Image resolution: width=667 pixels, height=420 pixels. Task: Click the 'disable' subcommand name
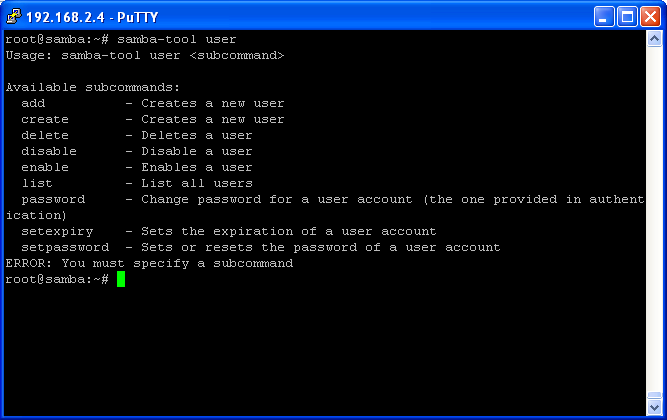click(x=49, y=151)
